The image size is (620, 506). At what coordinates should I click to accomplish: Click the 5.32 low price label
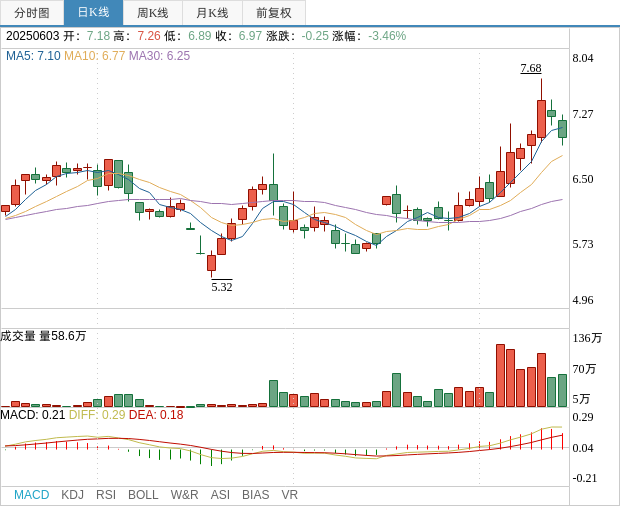222,286
